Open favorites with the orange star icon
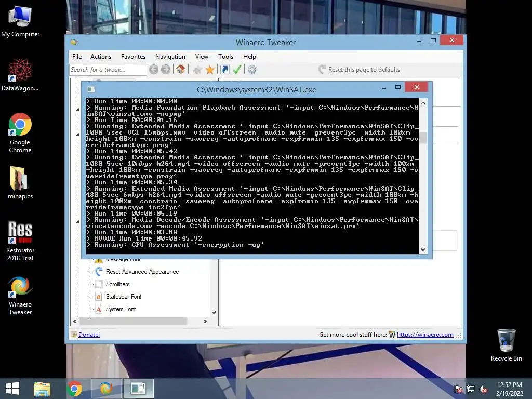Screen dimensions: 532x399 210,70
